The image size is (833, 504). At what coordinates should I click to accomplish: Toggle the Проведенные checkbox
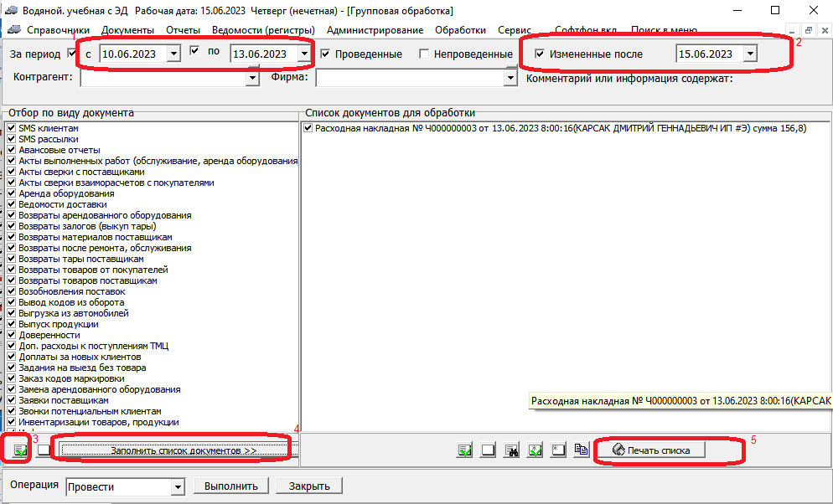(326, 54)
